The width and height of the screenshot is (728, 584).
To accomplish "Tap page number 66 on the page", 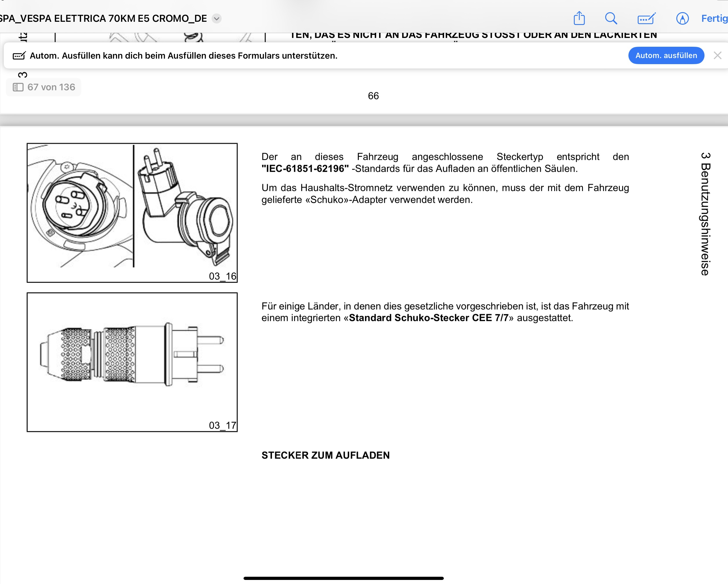I will click(373, 96).
